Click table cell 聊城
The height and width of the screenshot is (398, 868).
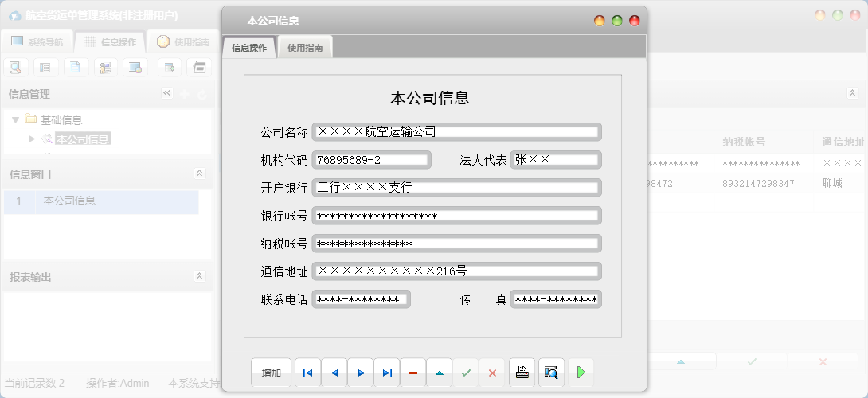pos(832,184)
